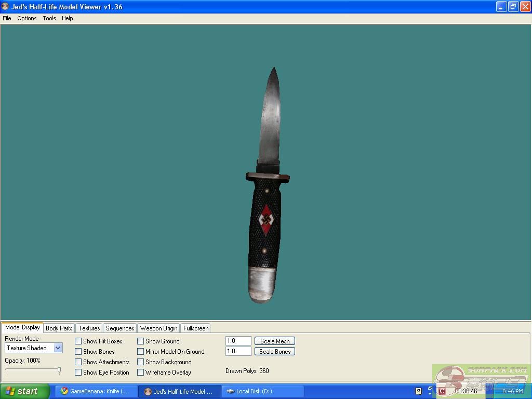The width and height of the screenshot is (532, 399).
Task: Click the mesh scale value field
Action: (238, 341)
